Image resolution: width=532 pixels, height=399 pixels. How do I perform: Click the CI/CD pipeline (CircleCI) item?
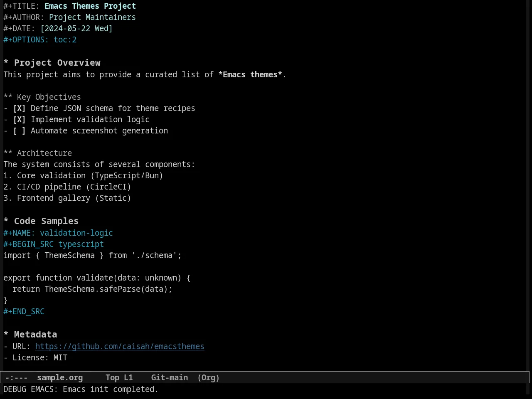coord(67,187)
